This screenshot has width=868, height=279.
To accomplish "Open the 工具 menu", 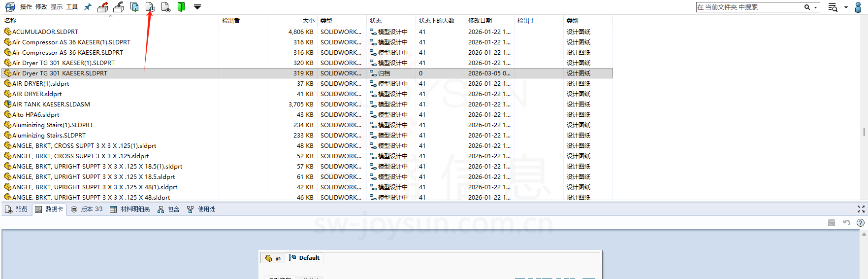I will pyautogui.click(x=72, y=7).
